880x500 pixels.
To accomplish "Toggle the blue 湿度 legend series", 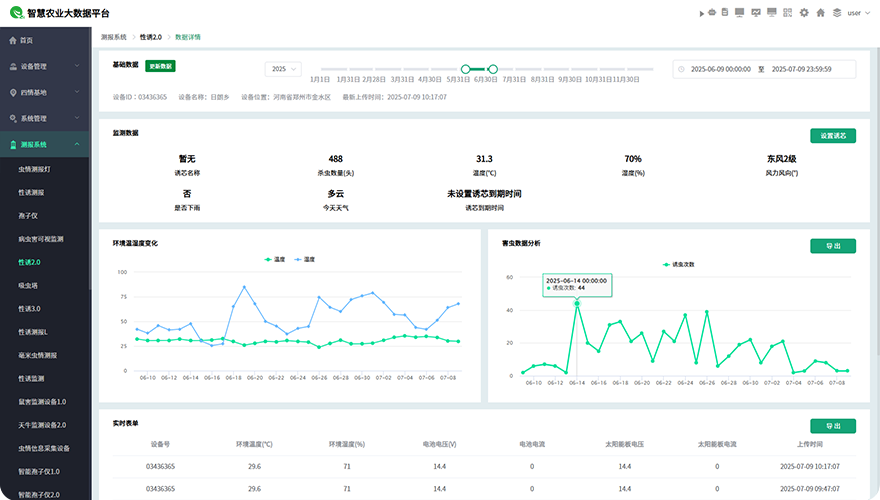I will pyautogui.click(x=303, y=259).
